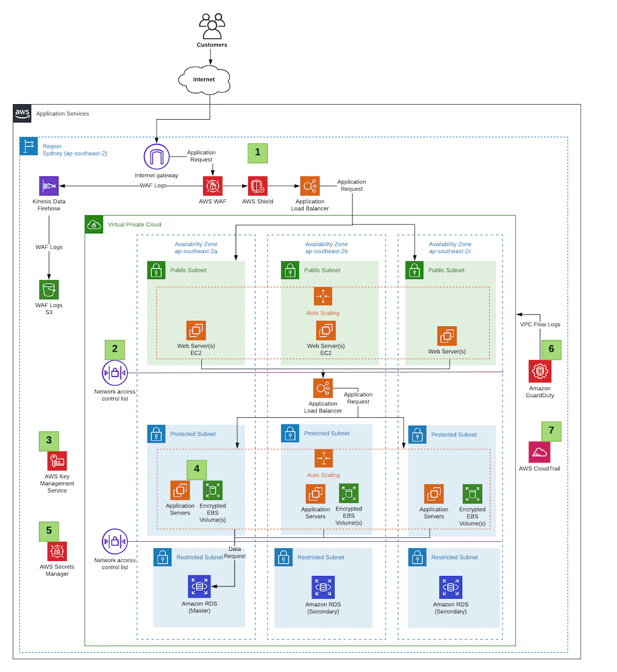Click the Virtual Private Cloud icon
This screenshot has width=617, height=672.
click(x=95, y=225)
